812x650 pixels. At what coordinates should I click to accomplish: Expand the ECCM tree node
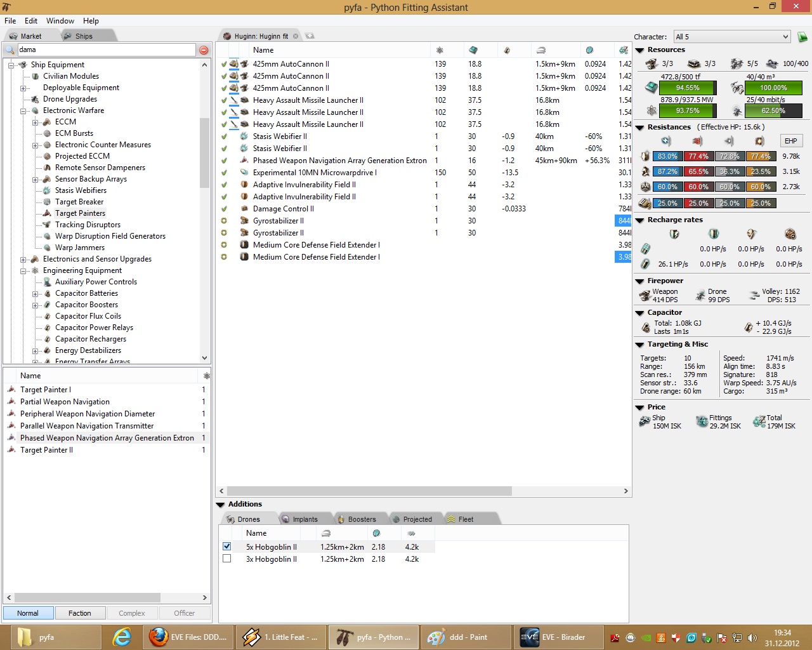[36, 122]
